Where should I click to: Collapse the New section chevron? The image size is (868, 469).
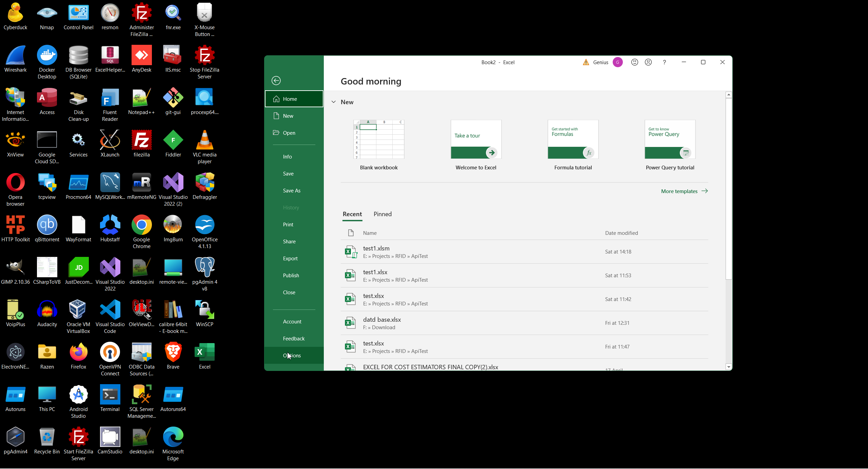334,102
